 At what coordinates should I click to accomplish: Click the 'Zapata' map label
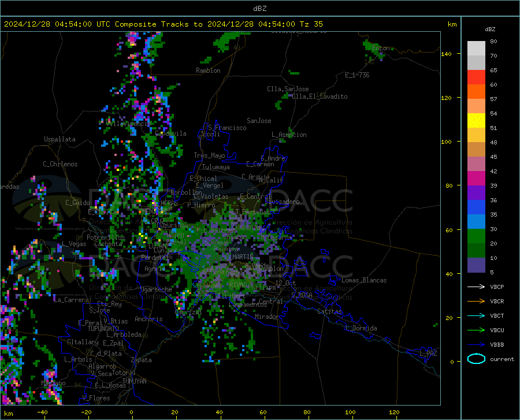click(x=142, y=360)
